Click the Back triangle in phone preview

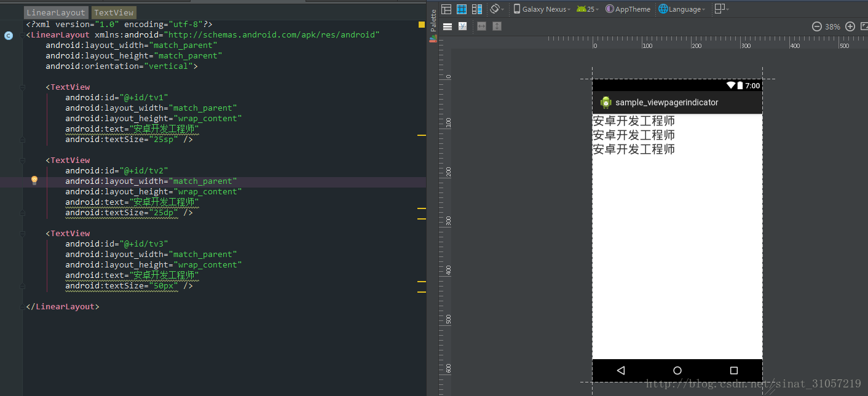point(620,370)
